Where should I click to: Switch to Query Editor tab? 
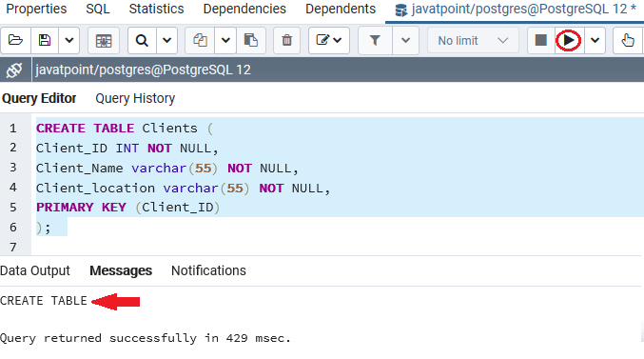coord(39,98)
